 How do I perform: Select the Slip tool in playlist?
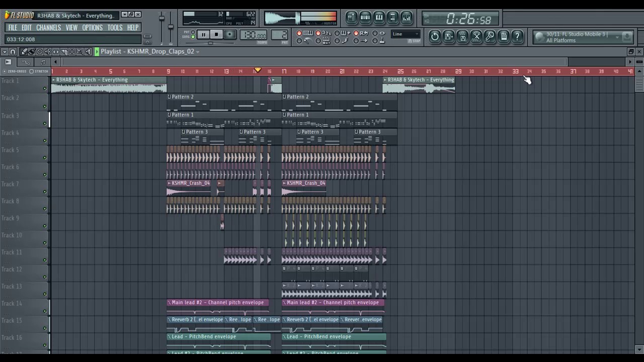click(56, 52)
